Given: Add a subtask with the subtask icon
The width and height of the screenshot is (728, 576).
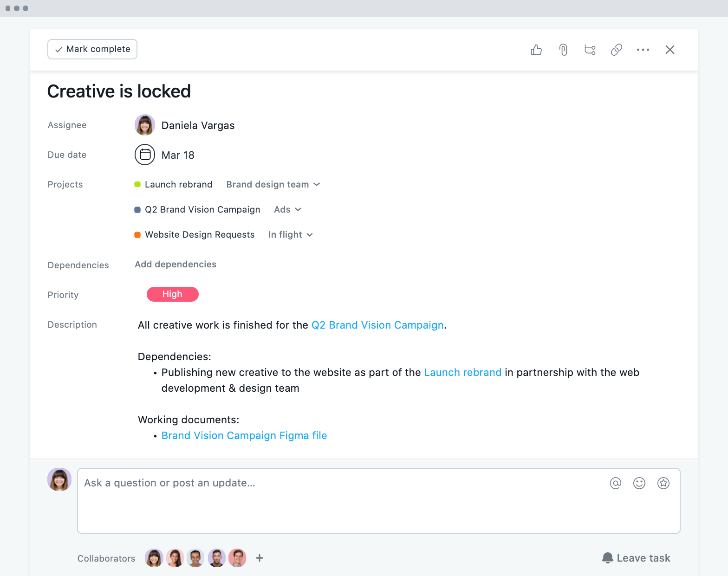Looking at the screenshot, I should point(590,50).
